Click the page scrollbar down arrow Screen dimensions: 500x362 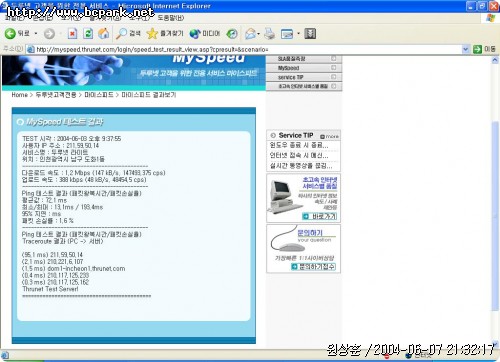coord(495,343)
